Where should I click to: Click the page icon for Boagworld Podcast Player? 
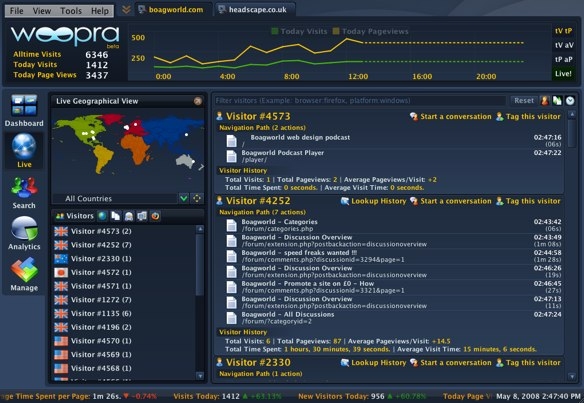pos(232,156)
